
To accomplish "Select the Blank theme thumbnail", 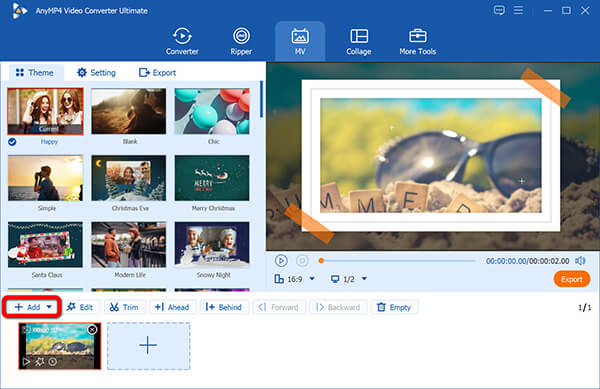I will coord(129,111).
